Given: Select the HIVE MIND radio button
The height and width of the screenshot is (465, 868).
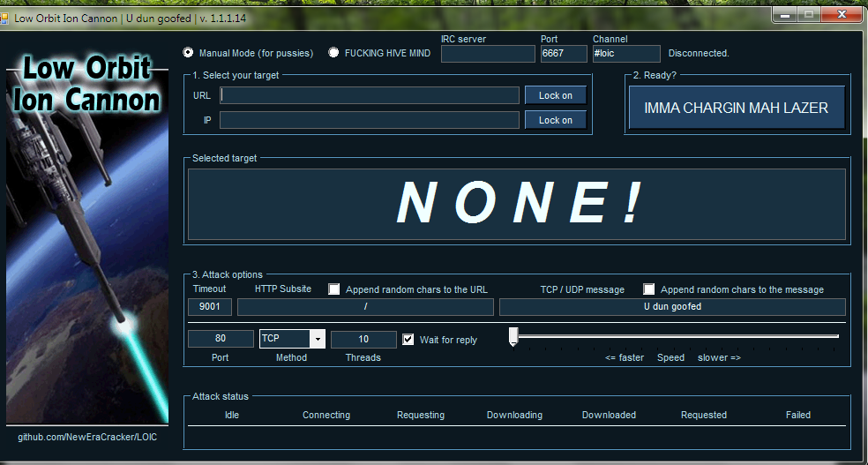Looking at the screenshot, I should 333,53.
